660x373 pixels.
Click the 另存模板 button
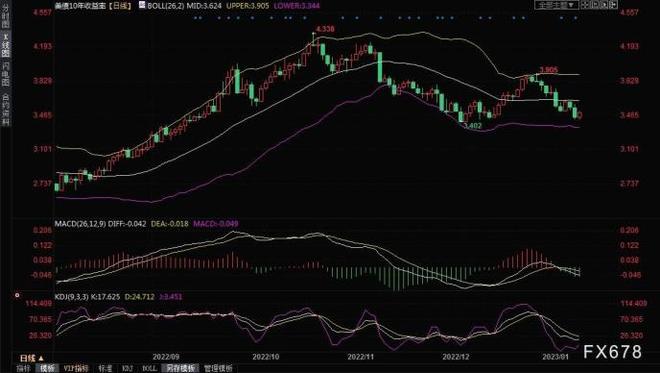click(x=180, y=368)
